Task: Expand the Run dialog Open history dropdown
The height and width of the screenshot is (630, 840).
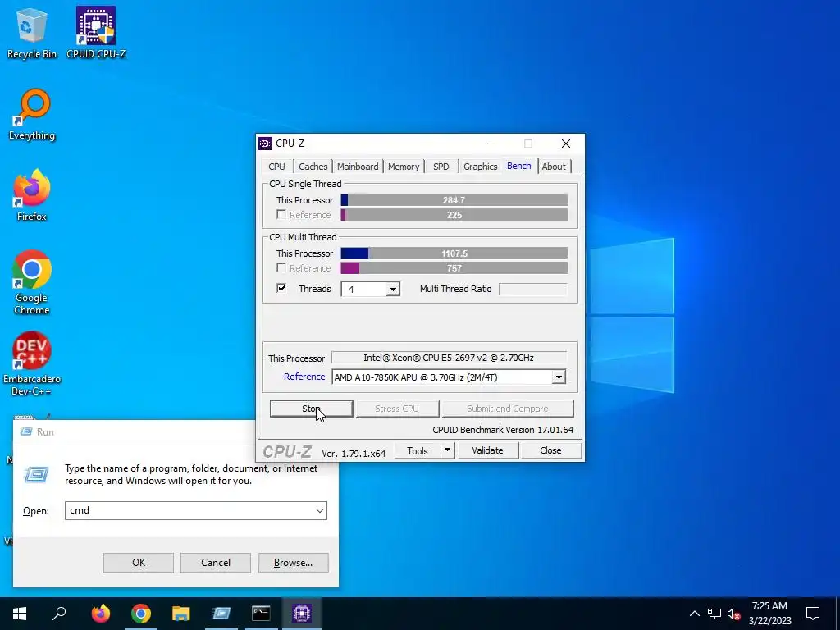Action: 320,510
